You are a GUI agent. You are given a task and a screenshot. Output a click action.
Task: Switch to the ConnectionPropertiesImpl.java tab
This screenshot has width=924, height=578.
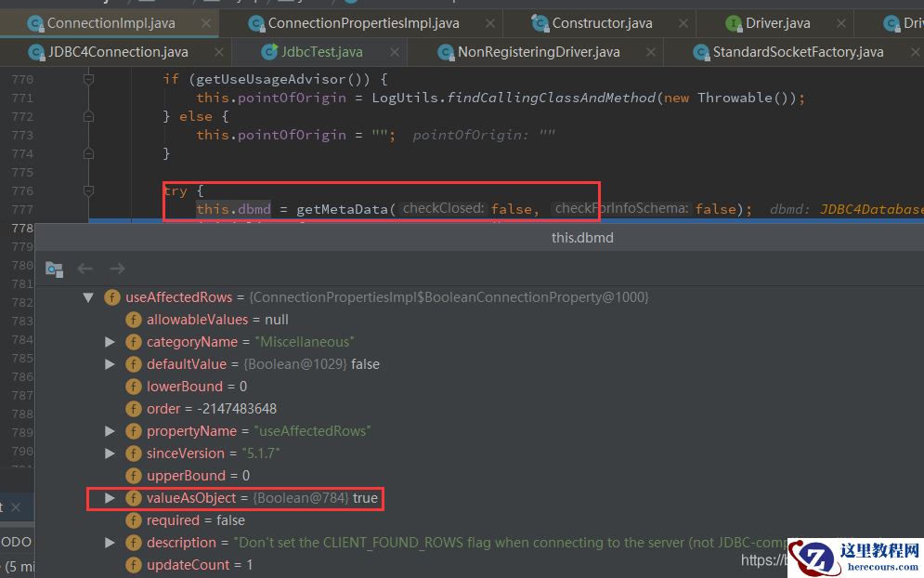pyautogui.click(x=363, y=22)
